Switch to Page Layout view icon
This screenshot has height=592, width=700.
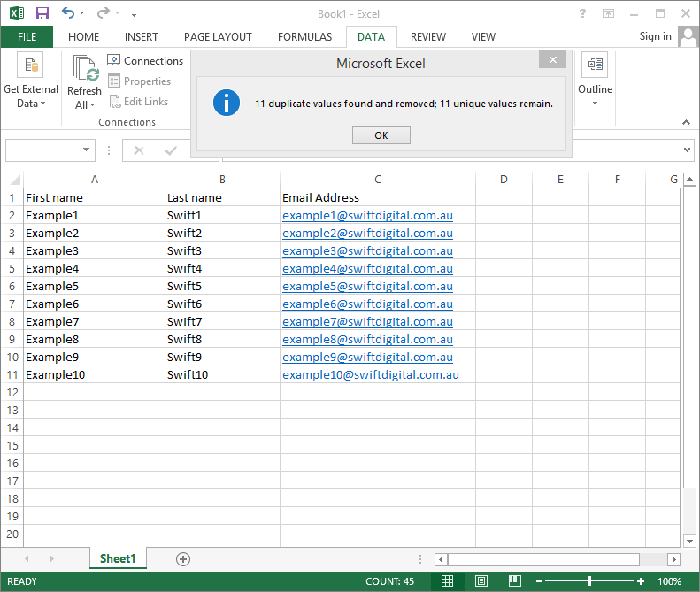tap(481, 580)
